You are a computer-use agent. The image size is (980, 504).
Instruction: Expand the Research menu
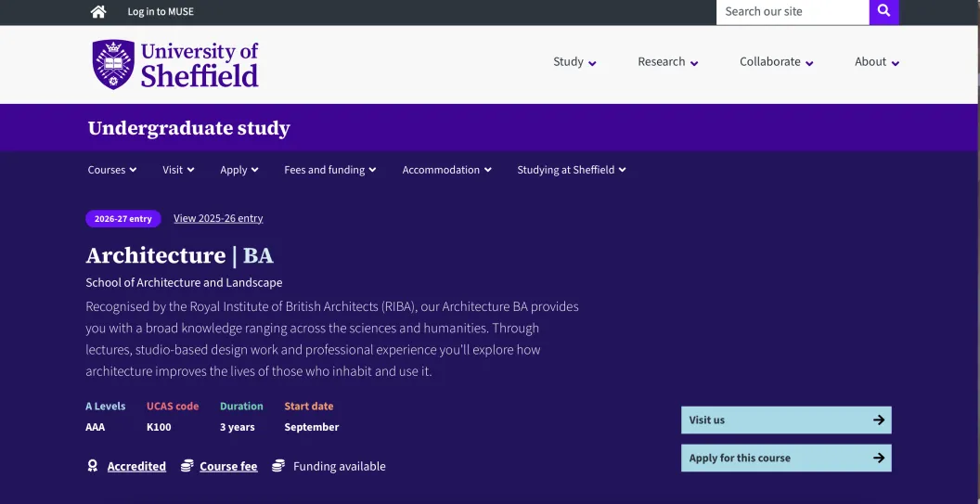pos(667,61)
